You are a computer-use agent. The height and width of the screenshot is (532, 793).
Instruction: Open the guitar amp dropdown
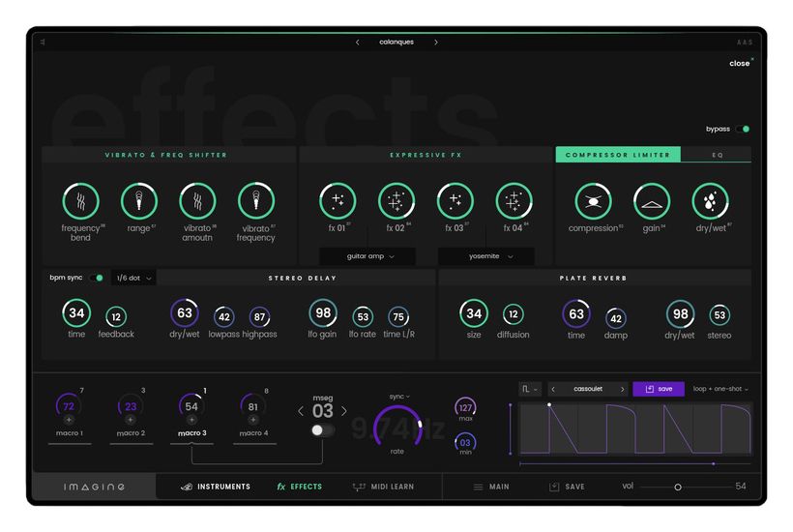click(367, 256)
